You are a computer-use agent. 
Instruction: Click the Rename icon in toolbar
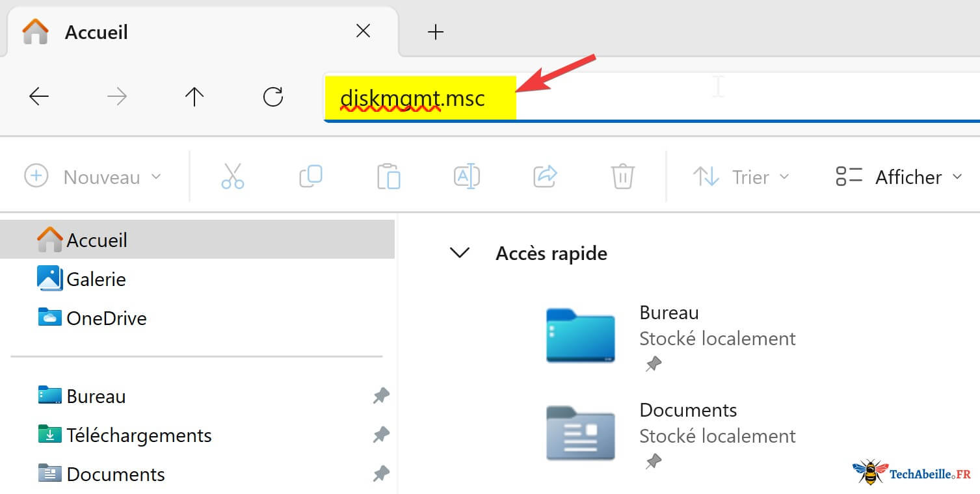pyautogui.click(x=466, y=177)
